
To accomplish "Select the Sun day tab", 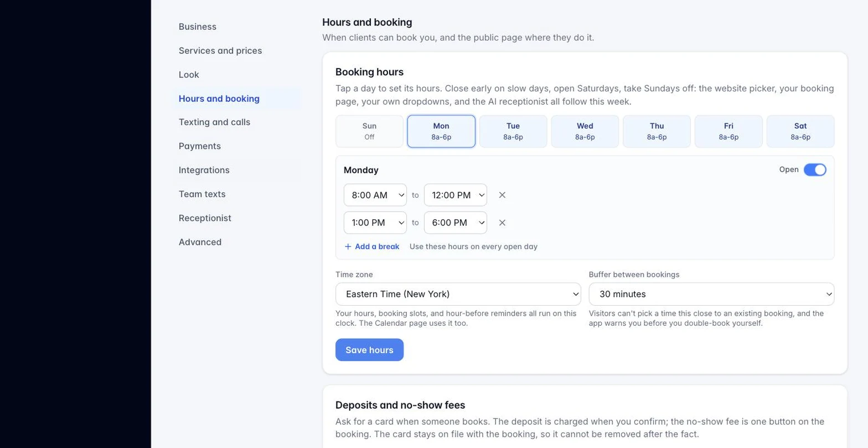I will coord(369,131).
